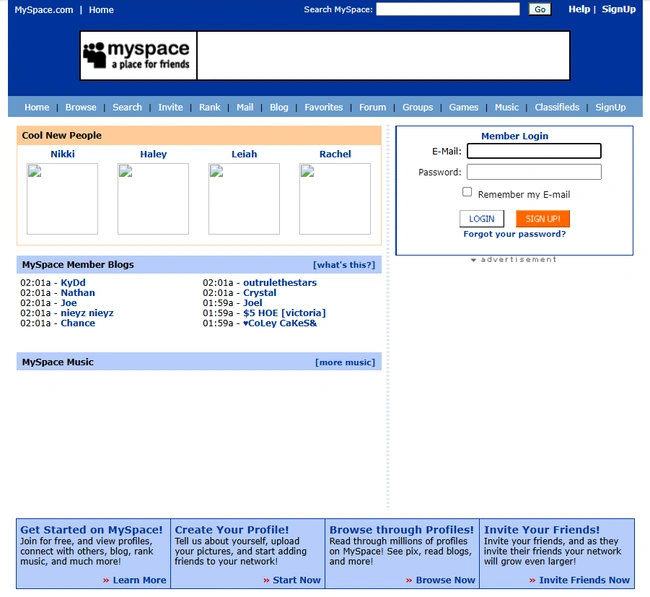Open Haley's profile thumbnail
The image size is (650, 597).
[153, 199]
